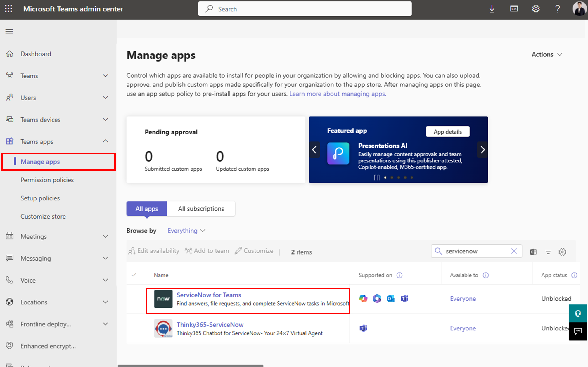This screenshot has height=367, width=588.
Task: Open the Actions dropdown
Action: (546, 54)
